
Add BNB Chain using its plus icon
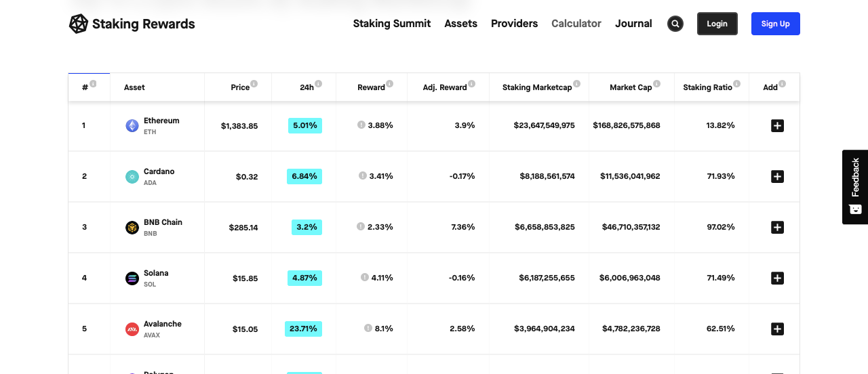click(x=777, y=227)
